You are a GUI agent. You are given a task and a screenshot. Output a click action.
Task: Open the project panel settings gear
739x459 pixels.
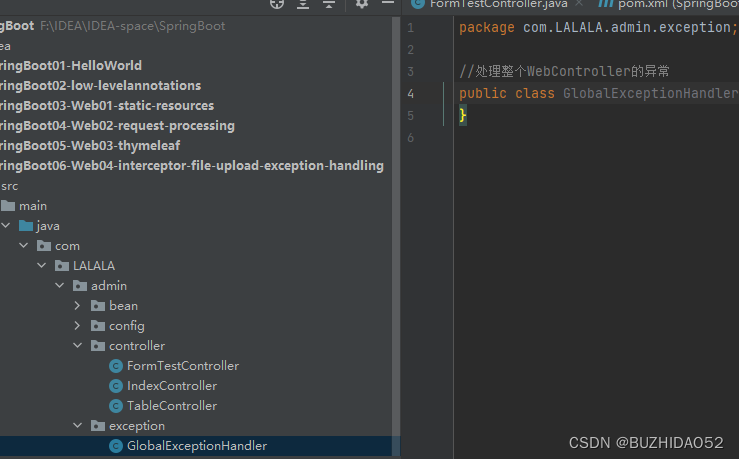(361, 4)
